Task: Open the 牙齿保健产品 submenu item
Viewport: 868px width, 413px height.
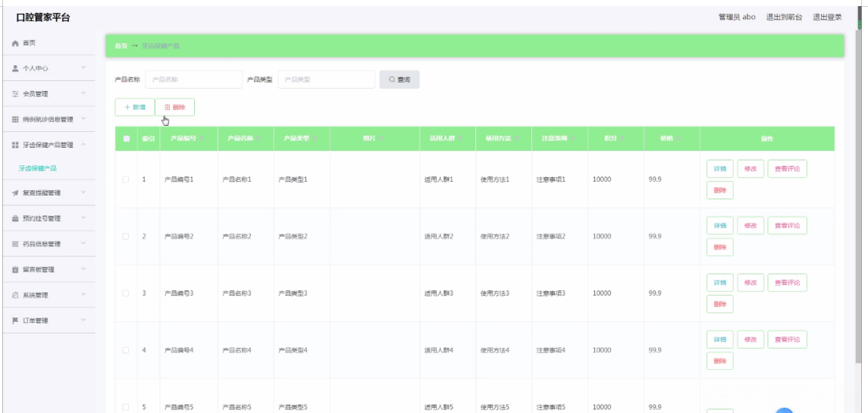Action: 38,168
